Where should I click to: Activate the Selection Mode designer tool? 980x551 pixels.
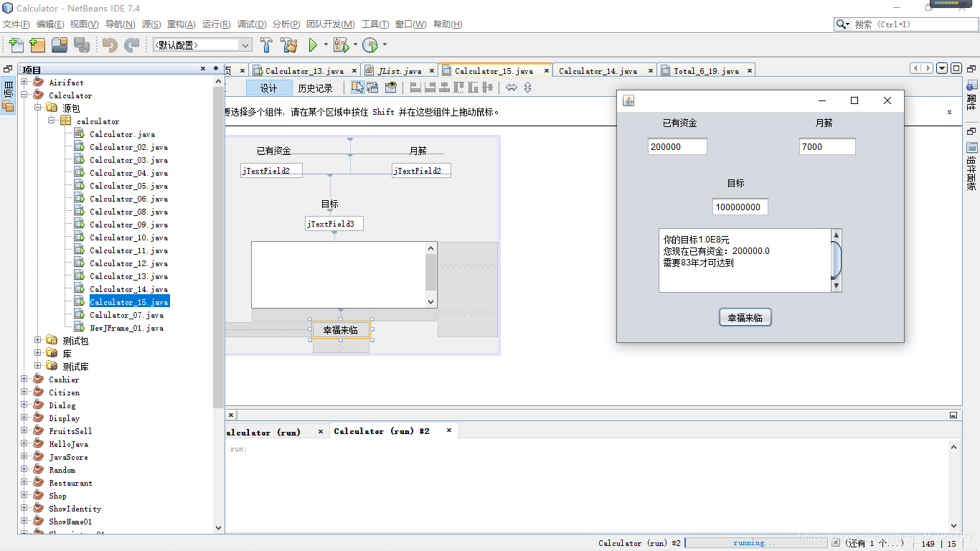coord(358,88)
